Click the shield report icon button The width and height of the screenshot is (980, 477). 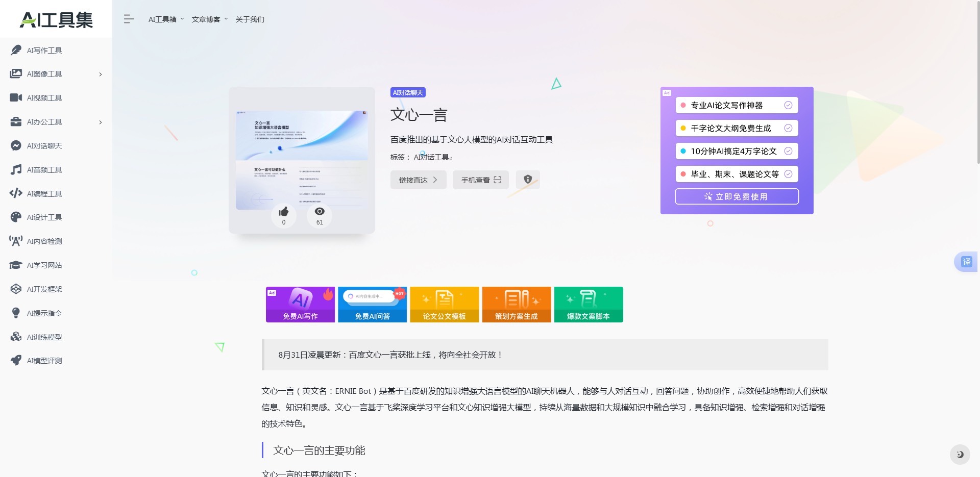pyautogui.click(x=528, y=180)
